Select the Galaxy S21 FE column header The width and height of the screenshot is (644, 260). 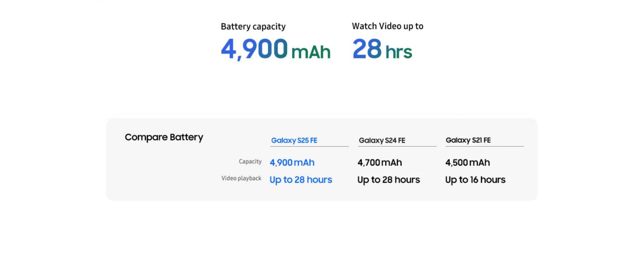tap(468, 140)
